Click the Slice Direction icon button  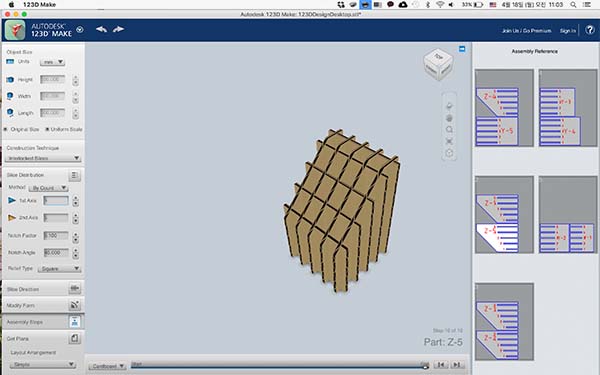pos(74,289)
